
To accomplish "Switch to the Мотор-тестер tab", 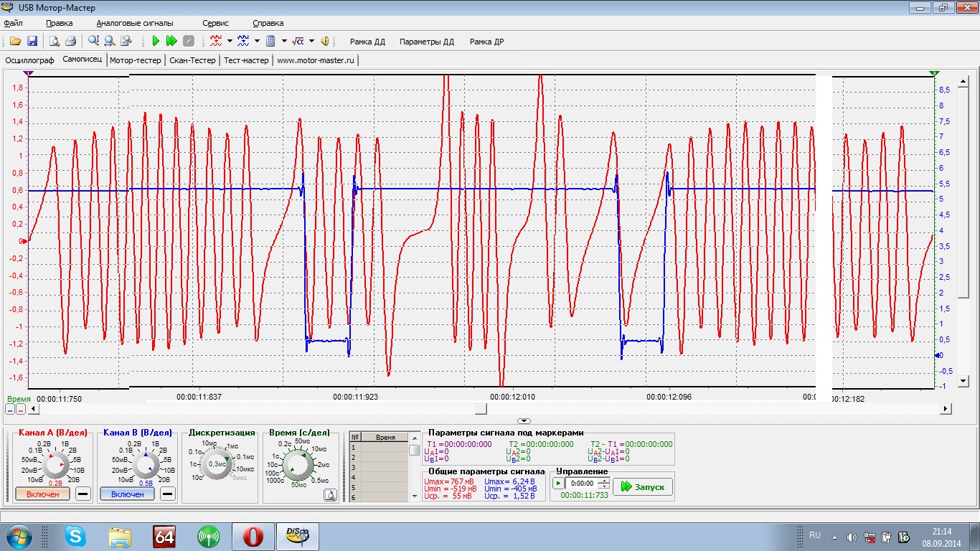I will (x=136, y=60).
